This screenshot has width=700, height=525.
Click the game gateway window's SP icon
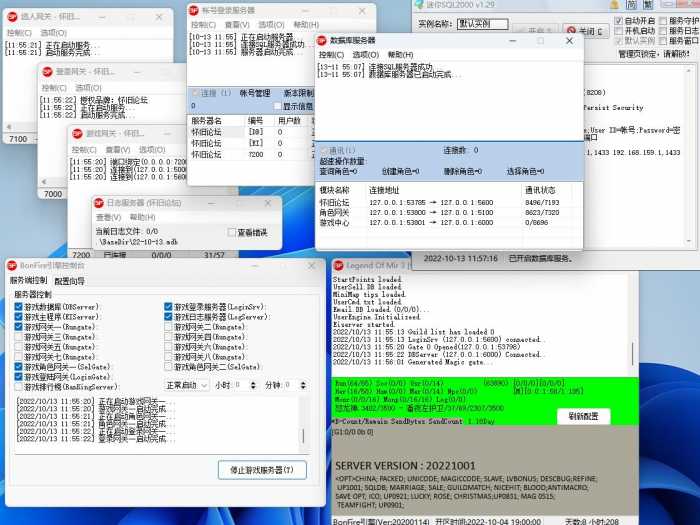pos(78,133)
